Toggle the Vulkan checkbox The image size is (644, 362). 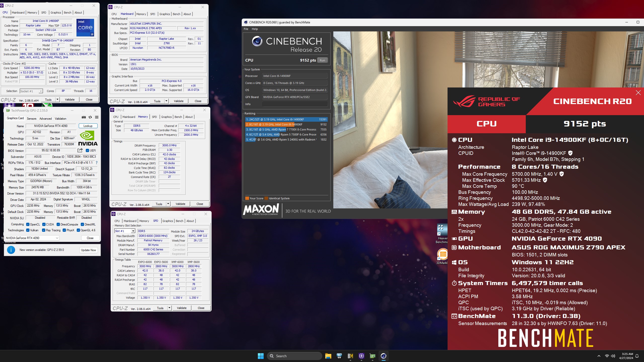click(28, 230)
